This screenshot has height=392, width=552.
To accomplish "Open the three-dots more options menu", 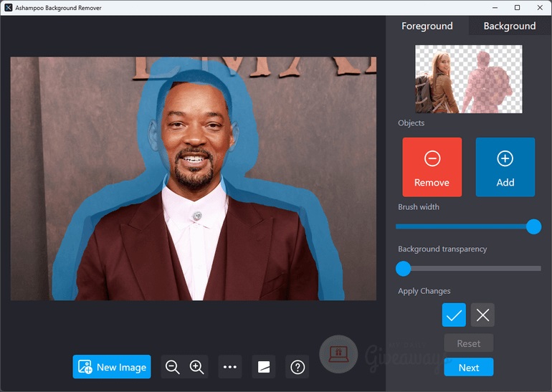I will point(230,367).
